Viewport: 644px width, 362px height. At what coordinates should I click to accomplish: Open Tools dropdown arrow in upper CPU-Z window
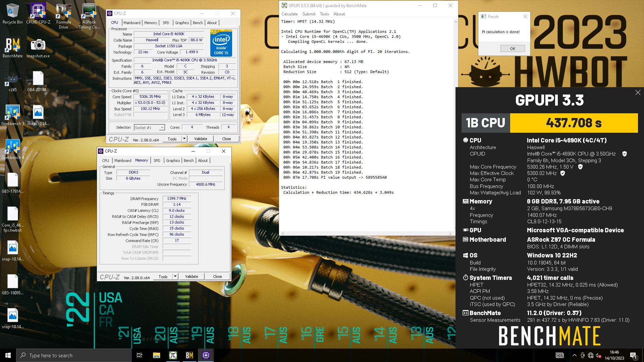184,139
